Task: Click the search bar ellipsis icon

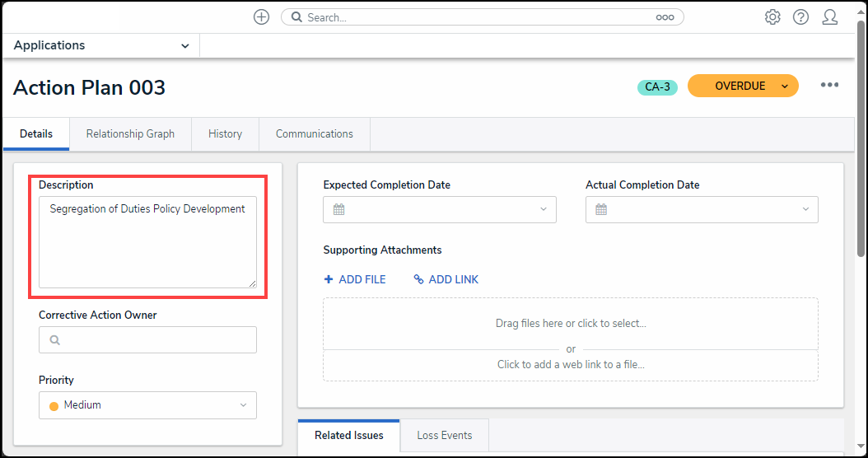Action: coord(665,17)
